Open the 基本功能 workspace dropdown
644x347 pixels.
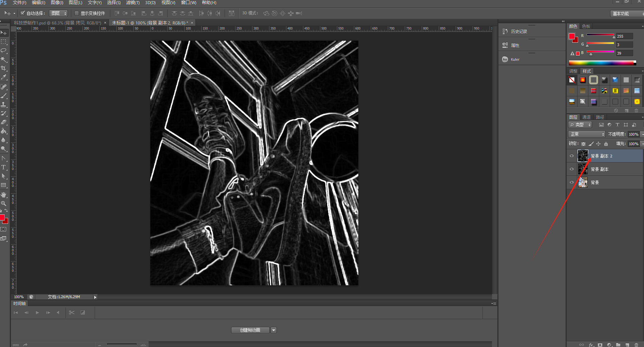tap(627, 14)
